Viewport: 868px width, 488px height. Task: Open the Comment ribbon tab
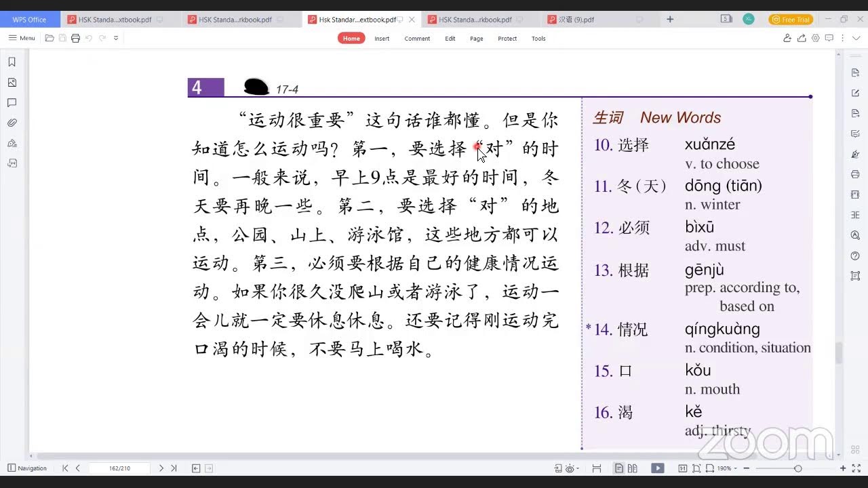[x=417, y=39]
